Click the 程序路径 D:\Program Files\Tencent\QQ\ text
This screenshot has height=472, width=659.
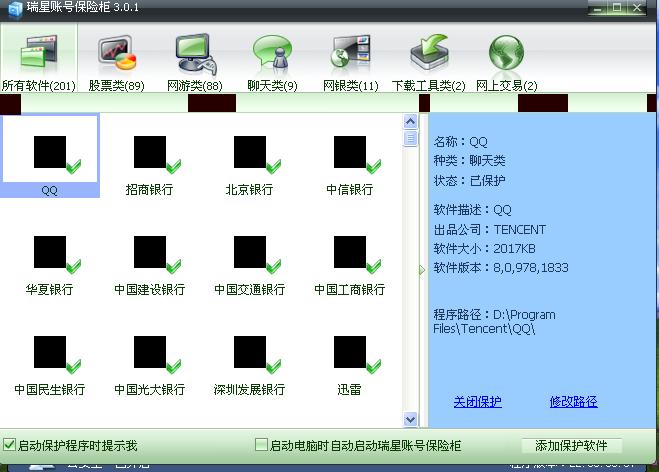point(494,322)
